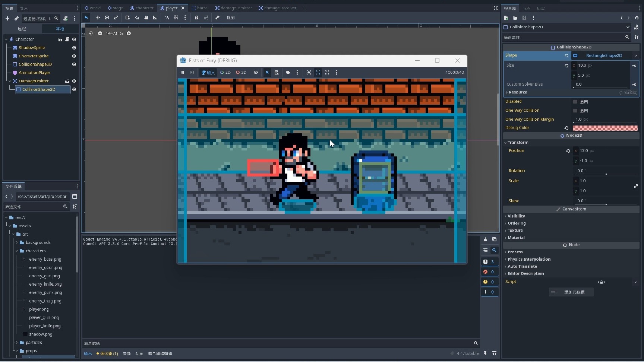Enable the Disabled checkbox
Viewport: 644px width, 362px height.
coord(575,102)
